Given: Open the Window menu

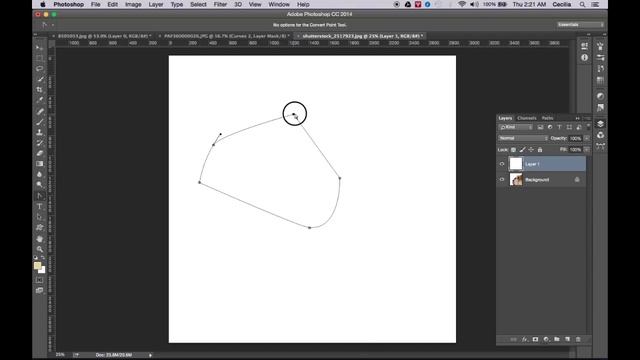Looking at the screenshot, I should pyautogui.click(x=279, y=4).
